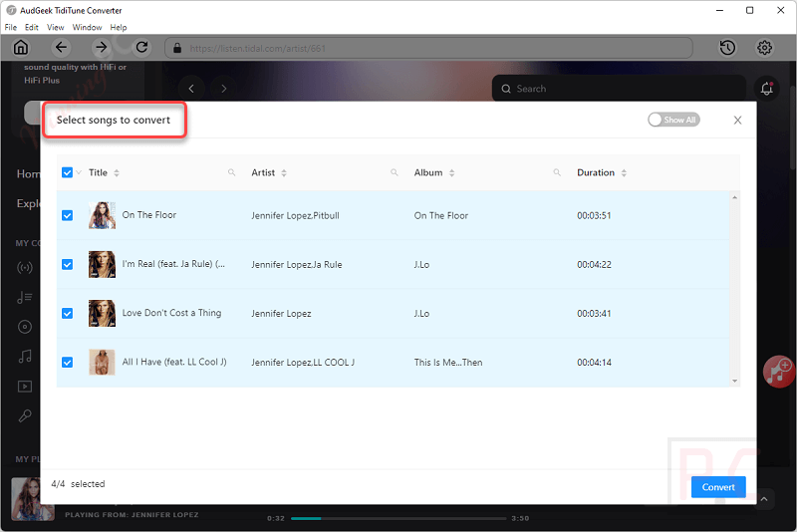Open the albums disc icon in sidebar

(24, 327)
